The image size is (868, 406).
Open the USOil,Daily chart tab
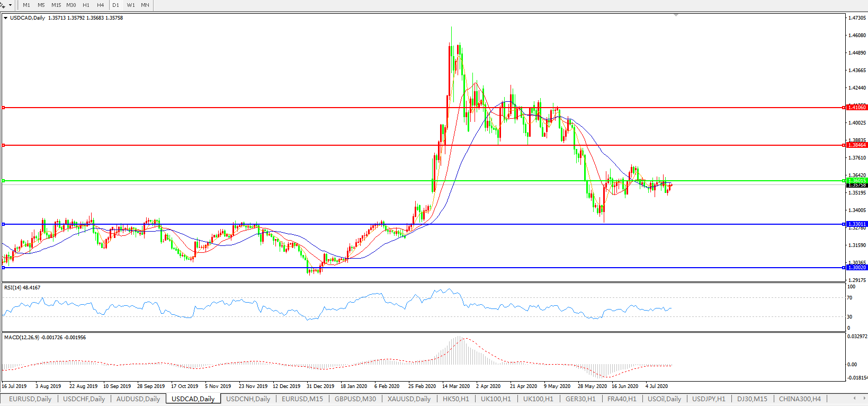click(x=664, y=399)
